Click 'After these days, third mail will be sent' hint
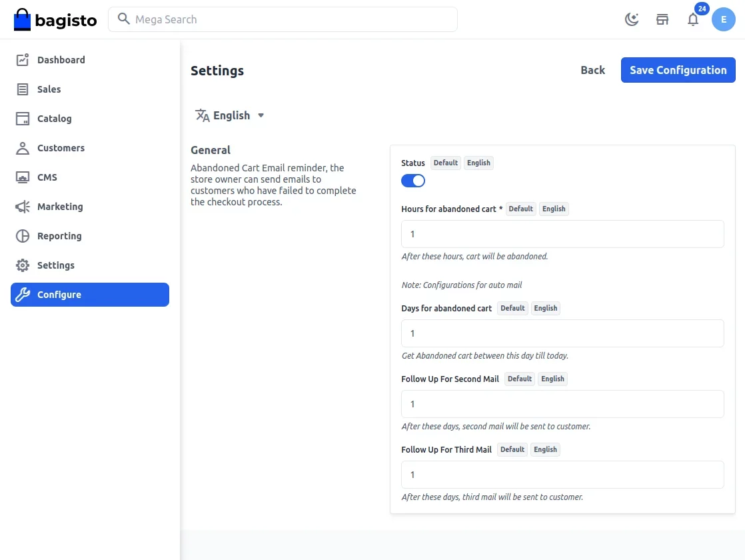This screenshot has height=560, width=745. pyautogui.click(x=492, y=497)
